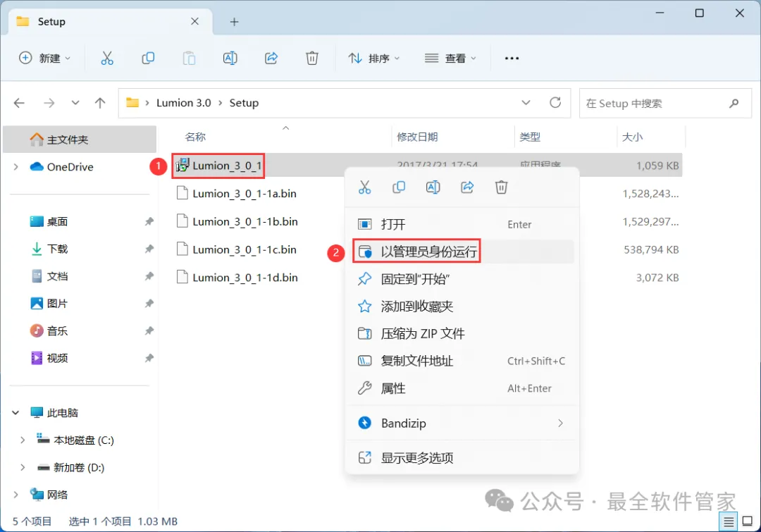Click the Share icon in the context menu
The width and height of the screenshot is (761, 532).
point(467,187)
